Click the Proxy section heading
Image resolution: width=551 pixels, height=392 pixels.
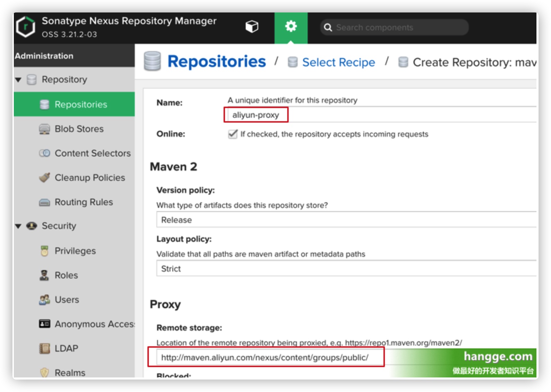(x=165, y=304)
